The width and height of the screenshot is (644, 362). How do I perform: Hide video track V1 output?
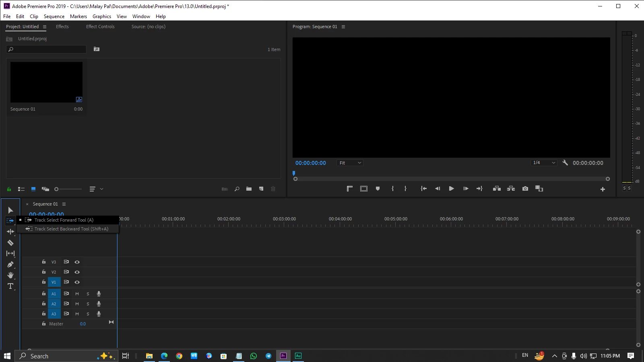[x=77, y=282]
